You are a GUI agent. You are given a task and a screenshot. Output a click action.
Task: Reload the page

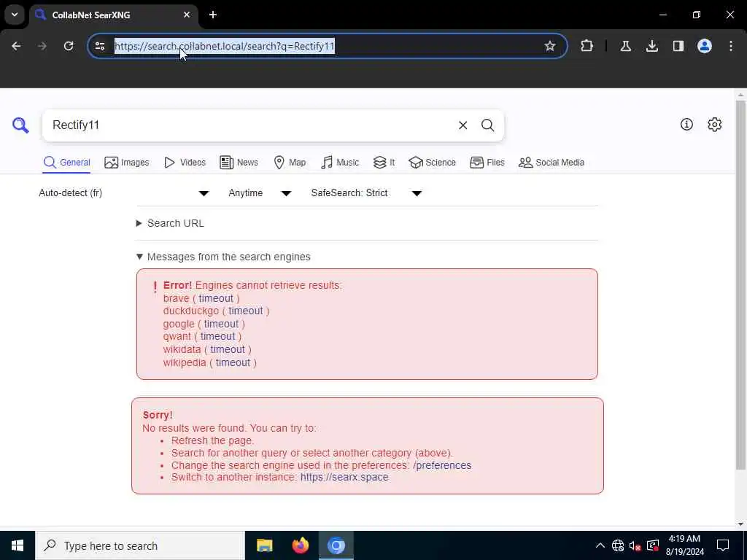69,46
